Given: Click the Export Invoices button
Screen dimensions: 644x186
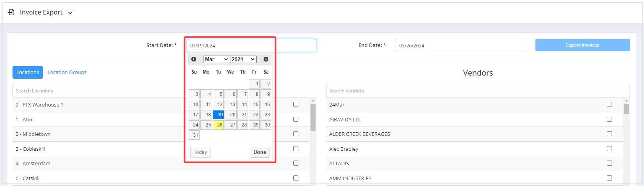Looking at the screenshot, I should 582,45.
